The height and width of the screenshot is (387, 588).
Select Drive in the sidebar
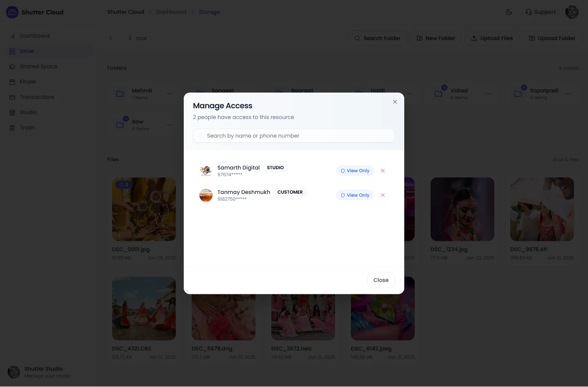pyautogui.click(x=49, y=51)
